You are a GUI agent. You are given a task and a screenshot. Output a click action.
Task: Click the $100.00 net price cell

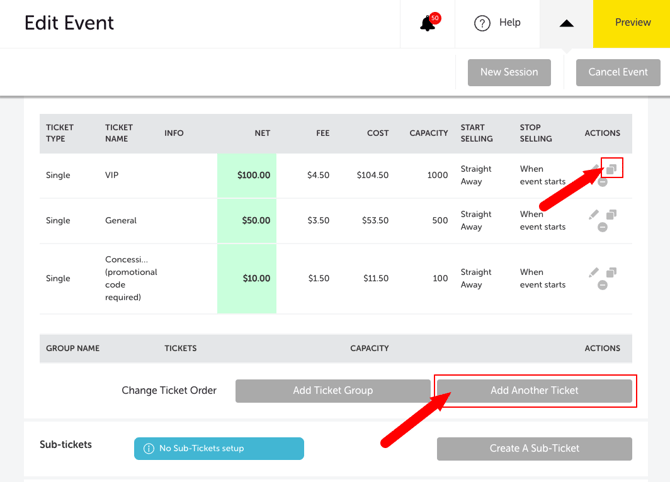click(247, 175)
